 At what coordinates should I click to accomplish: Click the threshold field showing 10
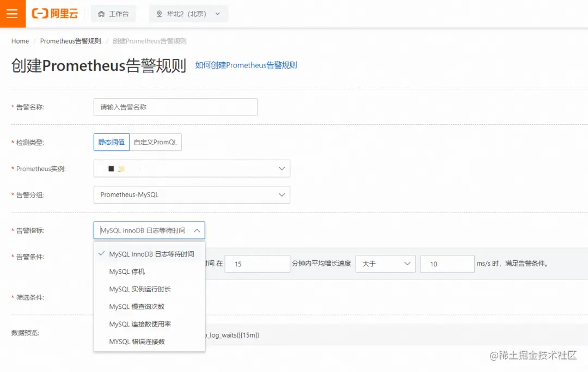tap(448, 264)
